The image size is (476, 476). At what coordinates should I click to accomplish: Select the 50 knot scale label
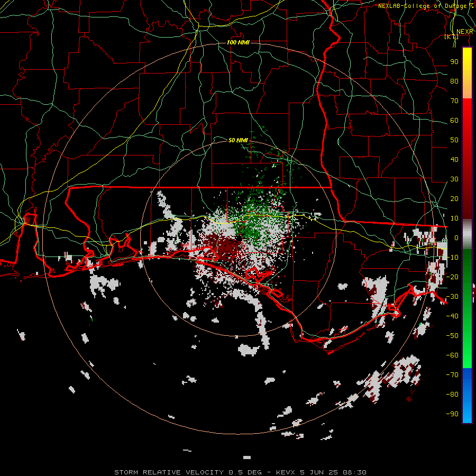pos(454,140)
